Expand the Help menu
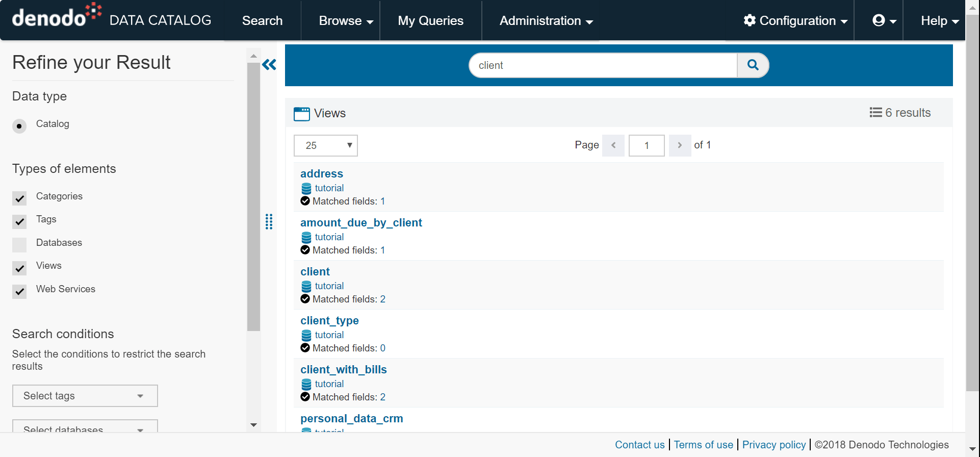The height and width of the screenshot is (457, 980). (x=940, y=20)
